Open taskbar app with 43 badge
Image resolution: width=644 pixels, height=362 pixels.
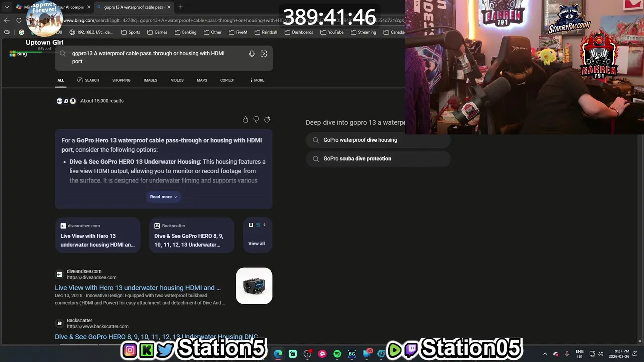367,353
